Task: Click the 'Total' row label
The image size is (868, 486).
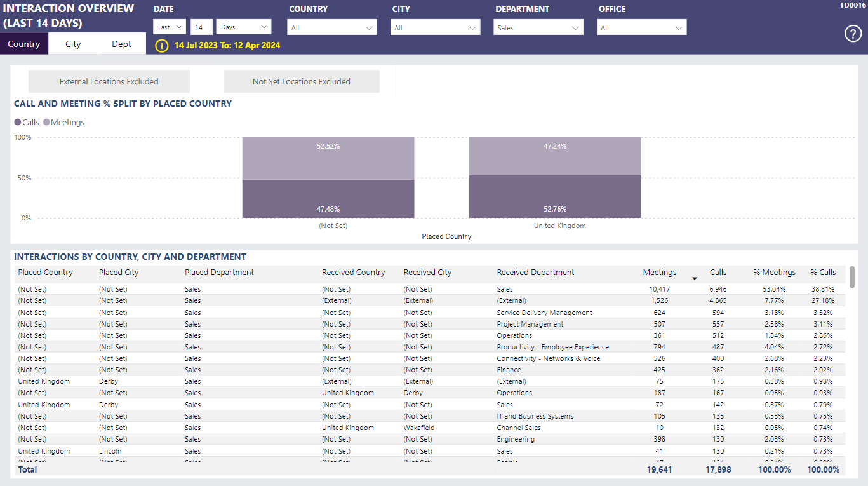Action: [x=27, y=469]
